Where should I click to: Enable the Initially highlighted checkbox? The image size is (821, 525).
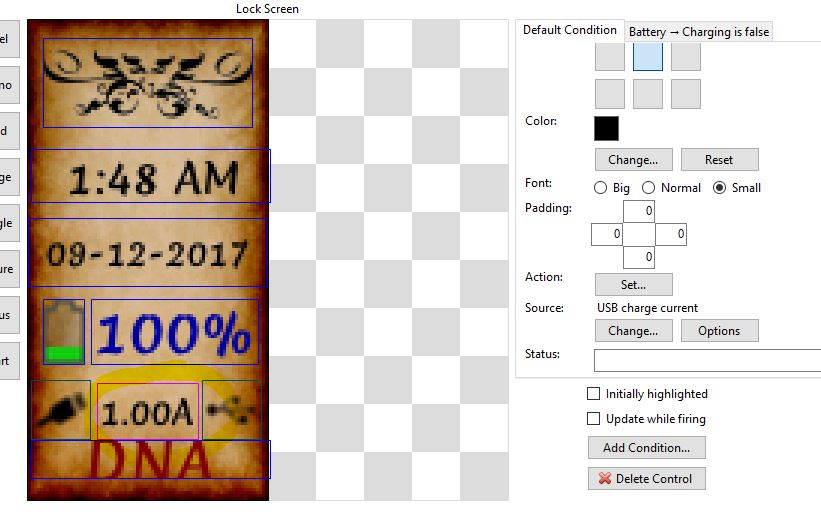coord(594,394)
